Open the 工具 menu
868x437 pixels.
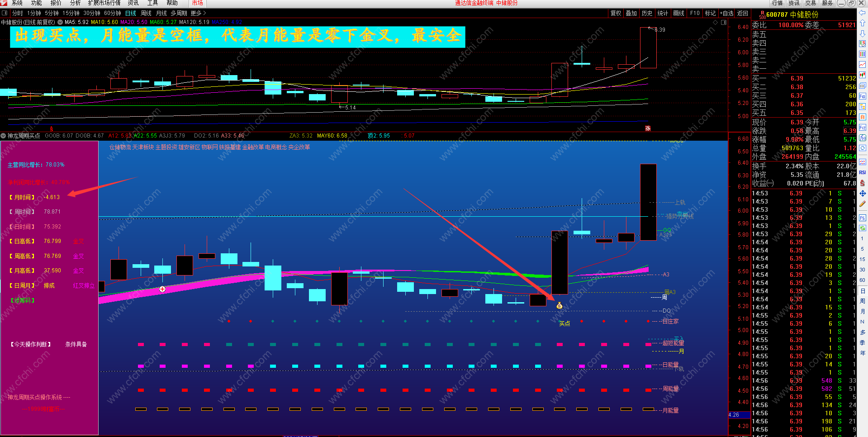pos(153,3)
